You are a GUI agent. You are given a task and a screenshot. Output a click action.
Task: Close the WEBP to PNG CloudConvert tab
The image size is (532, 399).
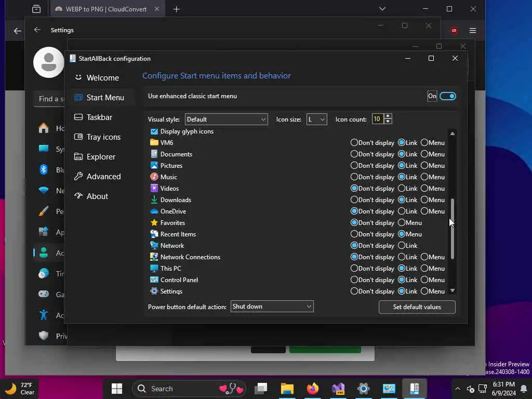[x=157, y=9]
